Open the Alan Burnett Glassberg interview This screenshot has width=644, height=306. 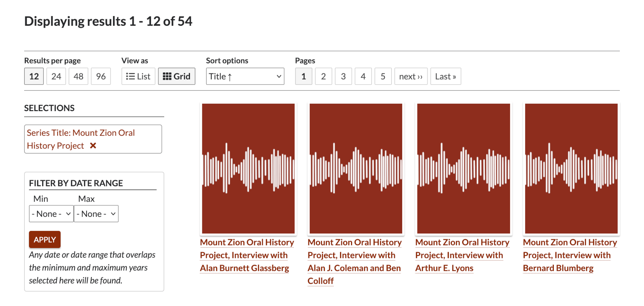click(247, 255)
